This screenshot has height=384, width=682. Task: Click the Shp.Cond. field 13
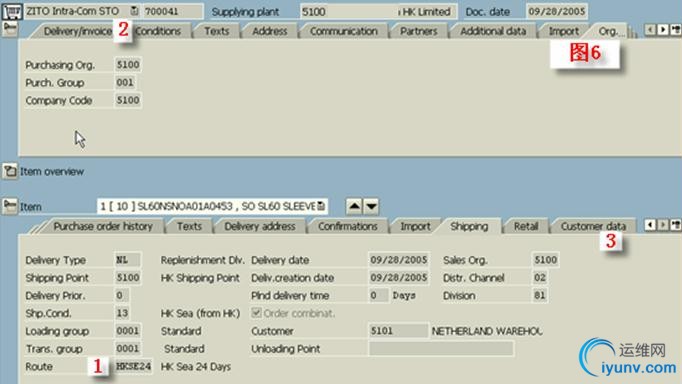(122, 314)
